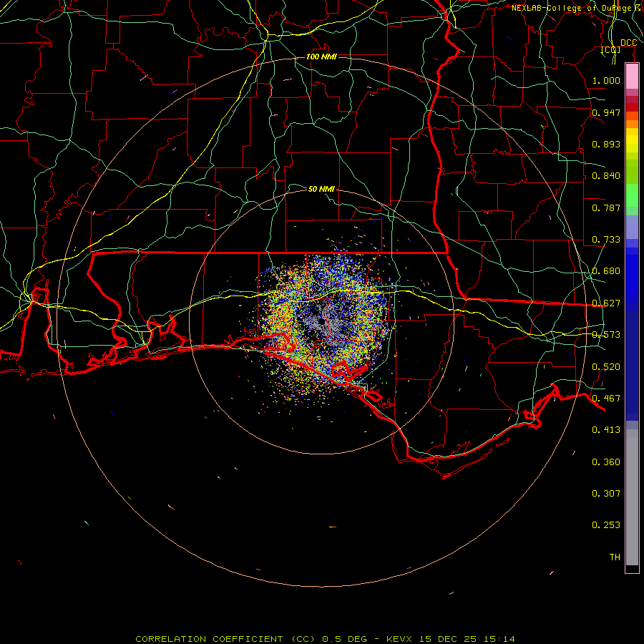644x644 pixels.
Task: Select the 0.573 scale value
Action: [x=606, y=335]
